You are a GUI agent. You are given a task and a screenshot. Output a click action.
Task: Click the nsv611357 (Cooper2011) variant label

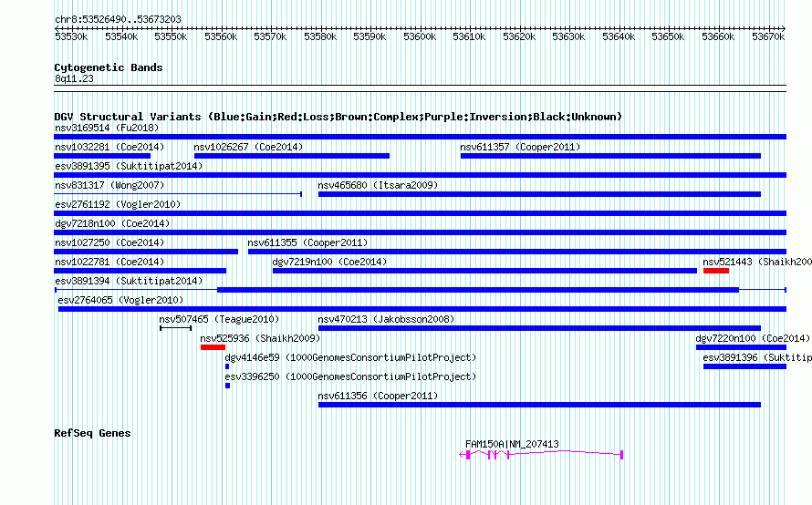point(520,147)
